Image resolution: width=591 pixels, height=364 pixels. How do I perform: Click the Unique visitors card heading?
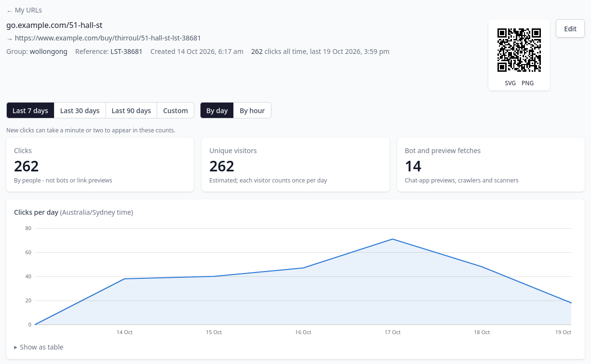tap(233, 151)
